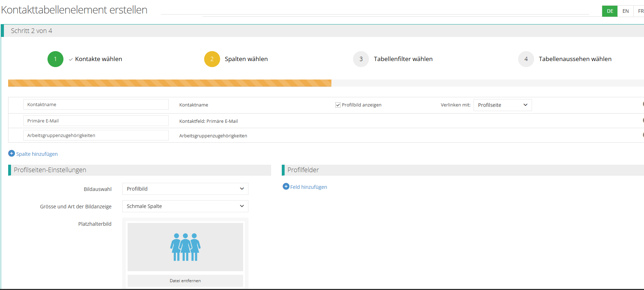The width and height of the screenshot is (644, 290).
Task: Go to the Tabellenaussehen wählen step
Action: 575,59
